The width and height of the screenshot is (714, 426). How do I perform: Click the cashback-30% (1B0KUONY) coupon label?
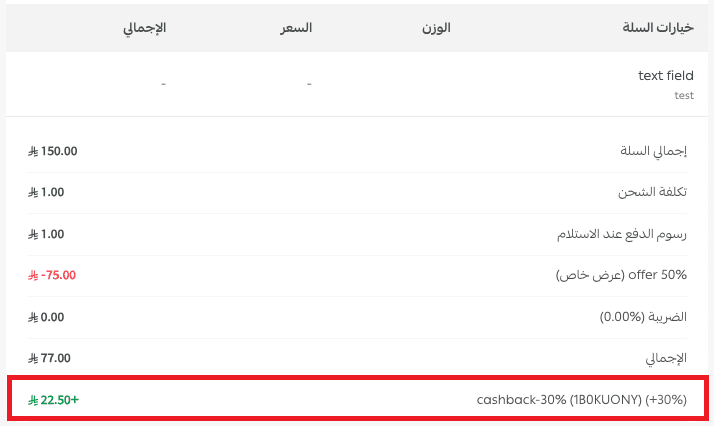click(x=581, y=400)
